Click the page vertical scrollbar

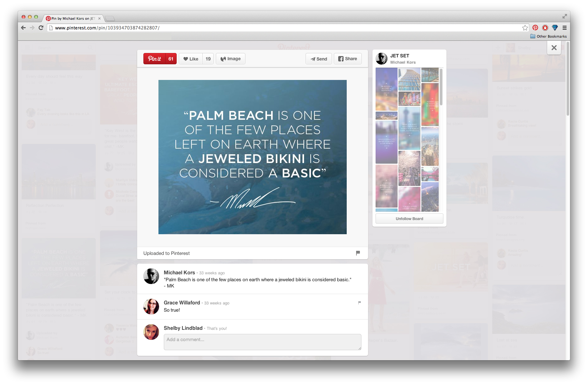tap(568, 78)
